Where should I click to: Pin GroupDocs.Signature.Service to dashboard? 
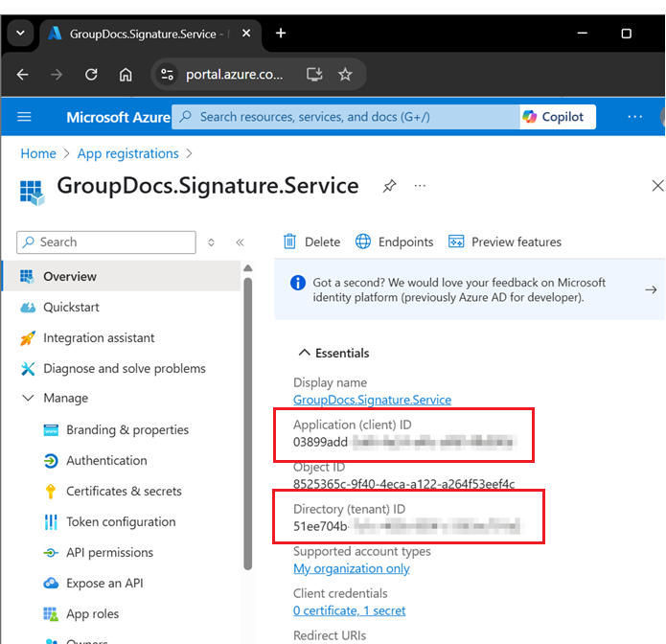click(389, 186)
